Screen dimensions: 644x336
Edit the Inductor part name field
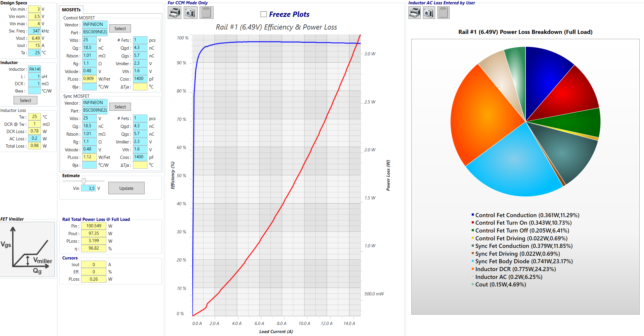pyautogui.click(x=34, y=69)
